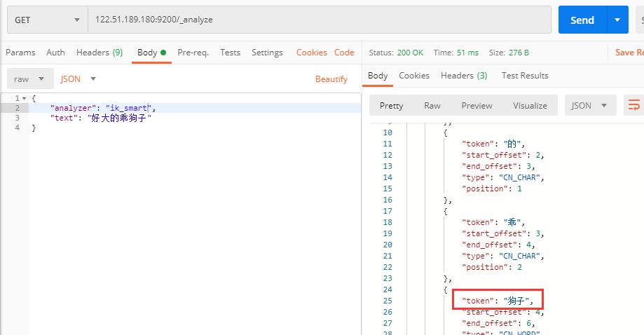Click response line 22 "position": 2
Screen dimensions: 644x335
click(x=492, y=267)
